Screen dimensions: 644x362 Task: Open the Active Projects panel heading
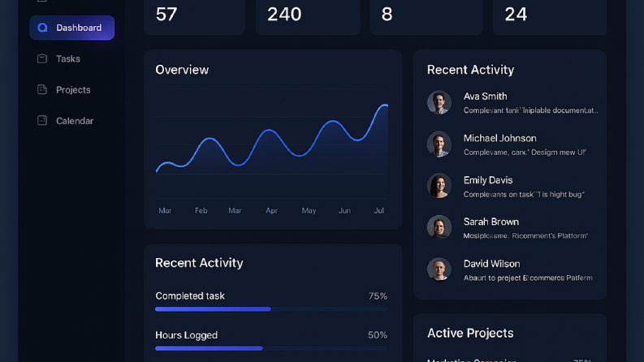[470, 333]
